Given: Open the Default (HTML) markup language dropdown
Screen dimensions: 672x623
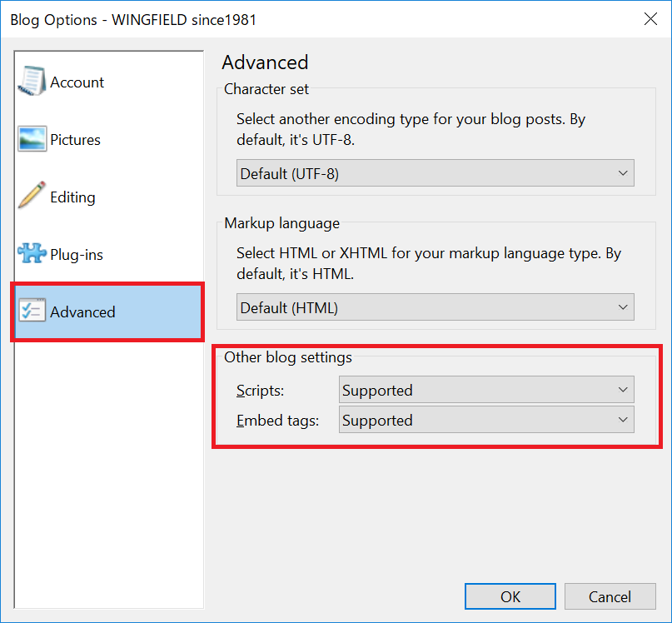Looking at the screenshot, I should (435, 307).
